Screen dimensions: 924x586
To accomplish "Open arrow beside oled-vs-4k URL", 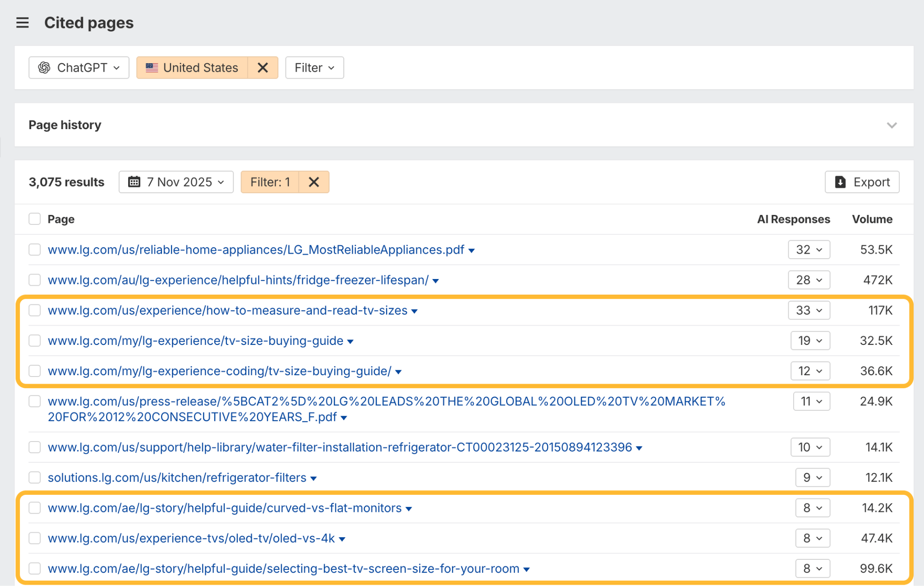I will (342, 538).
